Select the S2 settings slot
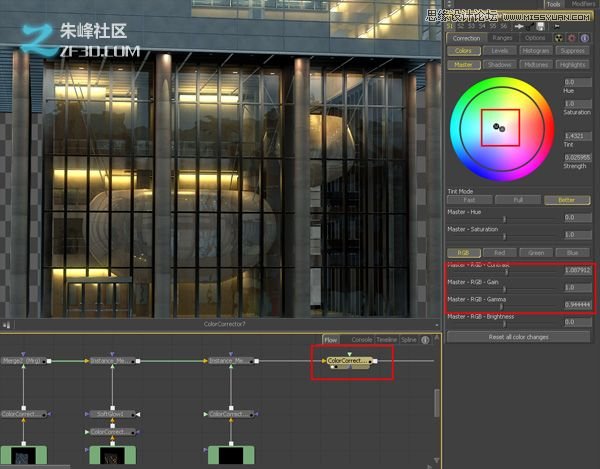Image resolution: width=600 pixels, height=469 pixels. [x=460, y=26]
